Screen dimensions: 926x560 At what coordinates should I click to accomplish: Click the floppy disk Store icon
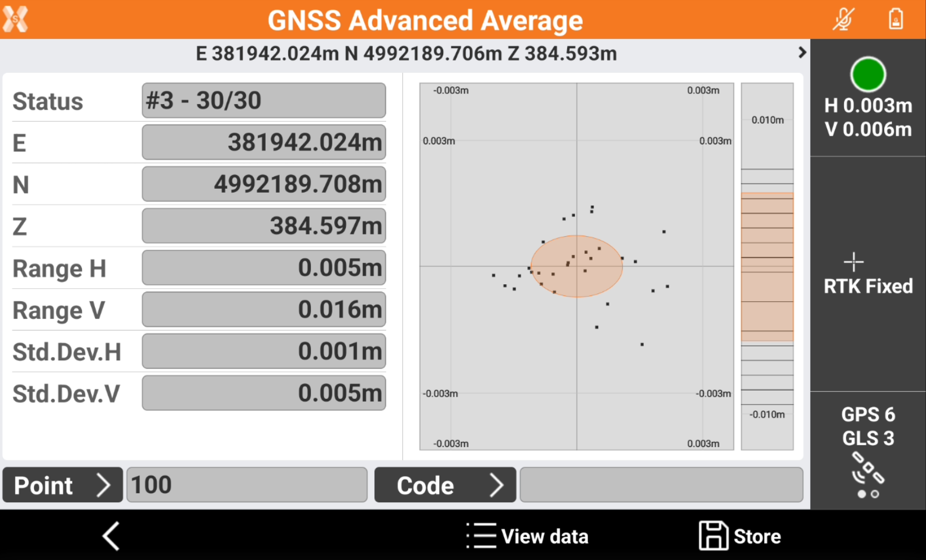tap(713, 536)
